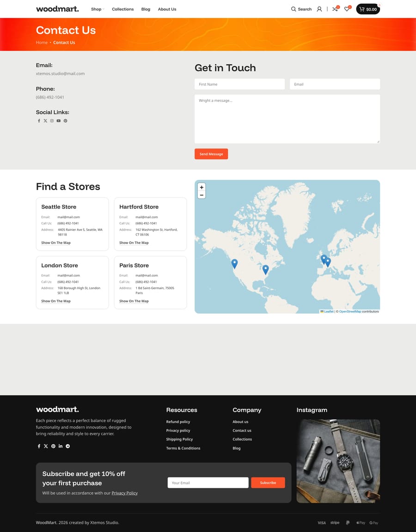Click the Email field in contact form
Viewport: 416px width, 532px height.
point(335,84)
